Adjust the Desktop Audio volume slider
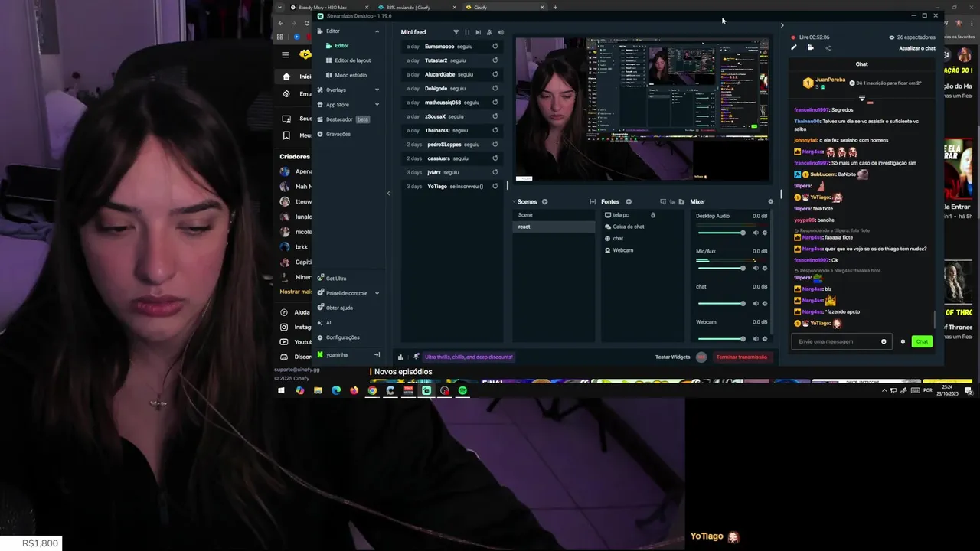The image size is (980, 551). coord(720,233)
